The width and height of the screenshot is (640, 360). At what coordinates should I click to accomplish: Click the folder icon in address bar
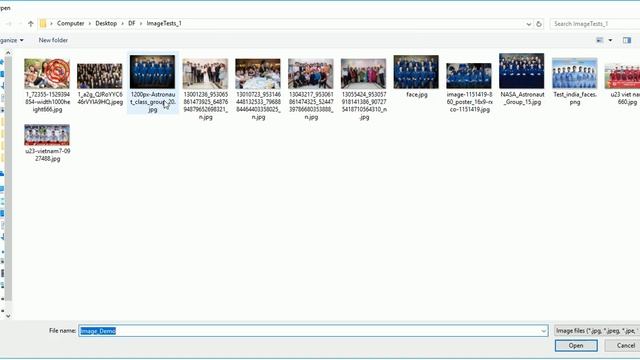coord(43,24)
